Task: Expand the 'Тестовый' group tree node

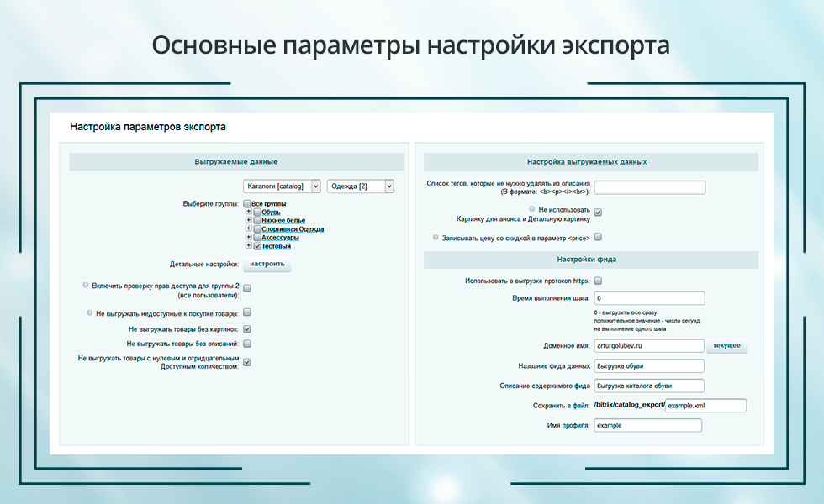Action: coord(249,246)
